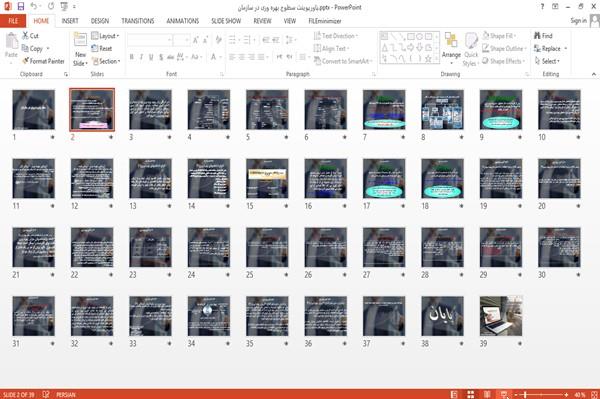The image size is (600, 399).
Task: Expand the Text Direction dropdown
Action: 336,36
